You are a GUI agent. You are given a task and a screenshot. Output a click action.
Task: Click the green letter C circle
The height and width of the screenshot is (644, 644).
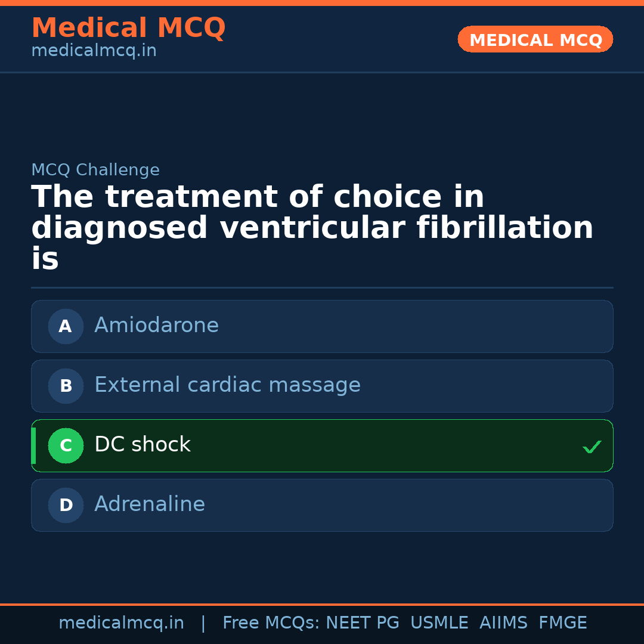coord(66,445)
